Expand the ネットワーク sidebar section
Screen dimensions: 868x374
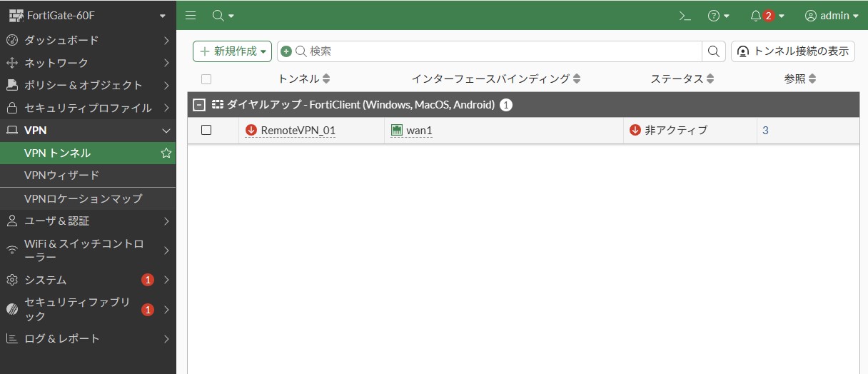coord(87,63)
